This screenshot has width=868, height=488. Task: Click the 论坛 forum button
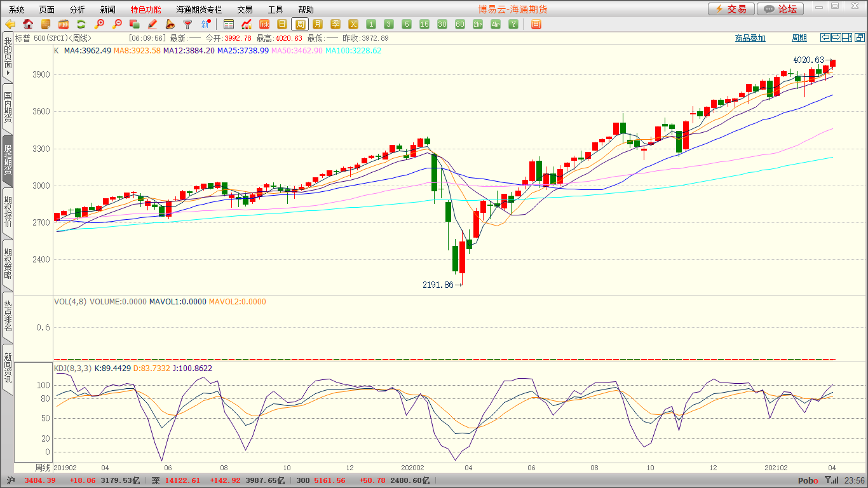tap(780, 9)
